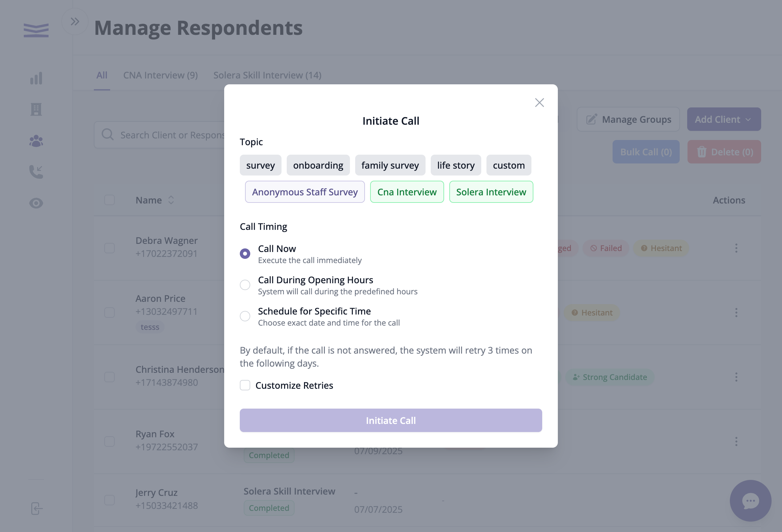Open actions menu for Ryan Fox
Viewport: 782px width, 532px height.
[736, 441]
